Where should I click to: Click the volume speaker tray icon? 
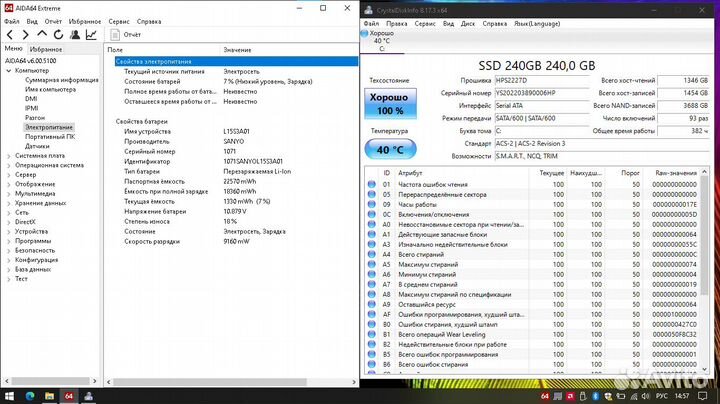click(x=646, y=396)
